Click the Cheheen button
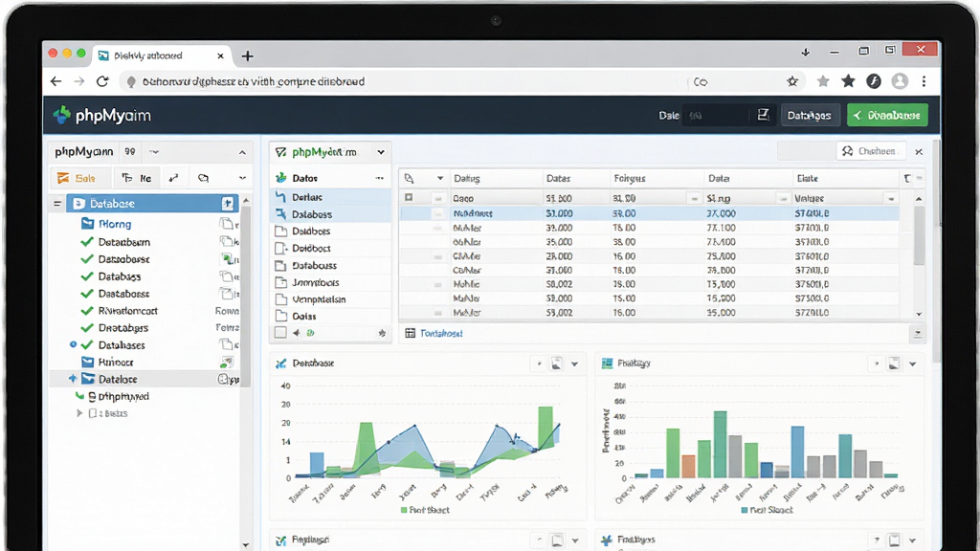This screenshot has width=980, height=551. tap(870, 151)
